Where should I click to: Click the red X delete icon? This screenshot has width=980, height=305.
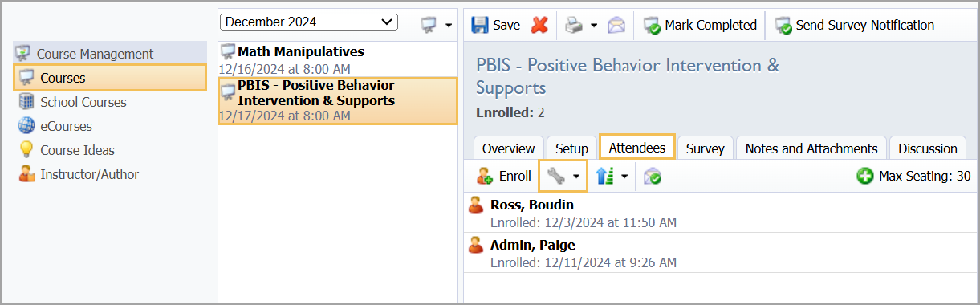[539, 25]
